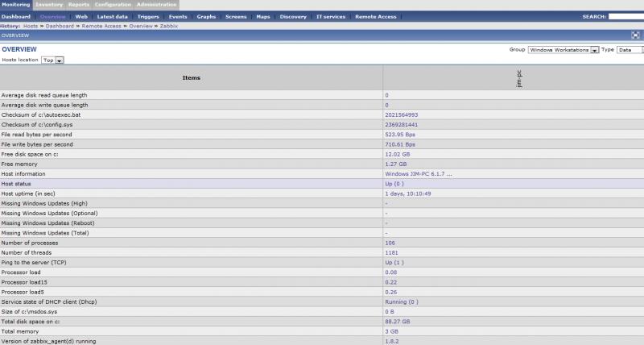
Task: Open Remote Access in the submenu
Action: (375, 17)
